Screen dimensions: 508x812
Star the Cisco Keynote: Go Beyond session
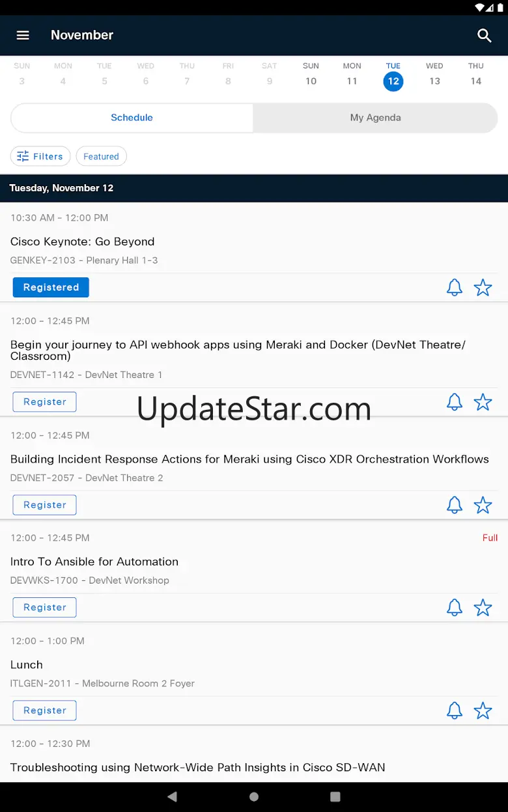(483, 288)
